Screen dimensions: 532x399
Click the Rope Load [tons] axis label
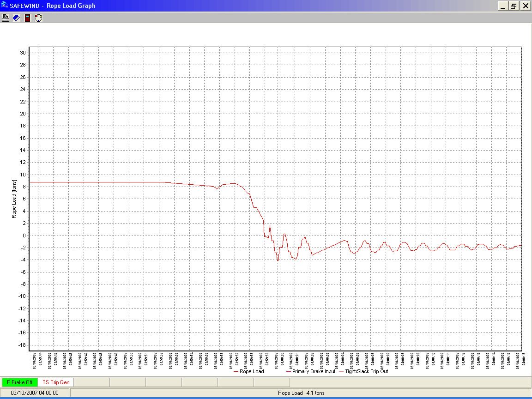14,199
